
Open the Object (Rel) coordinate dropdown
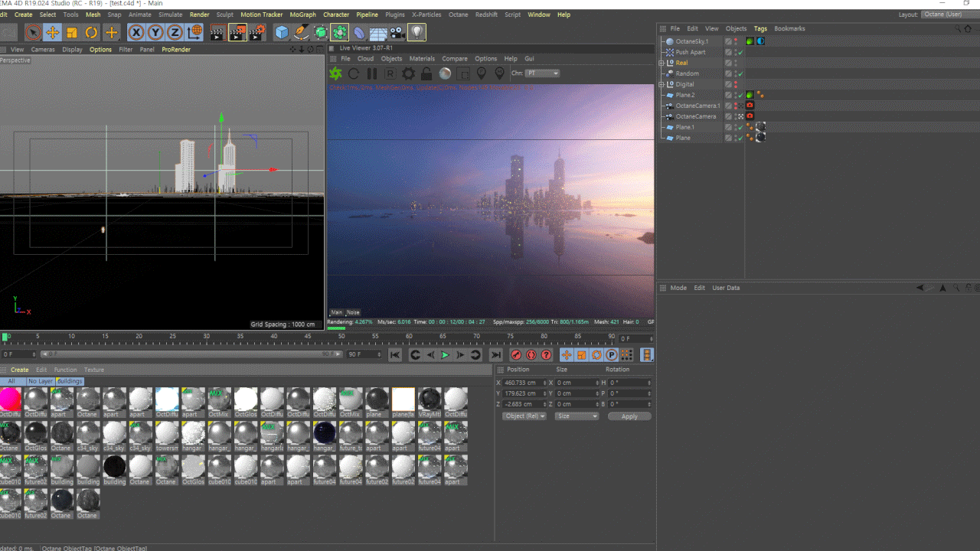coord(524,416)
